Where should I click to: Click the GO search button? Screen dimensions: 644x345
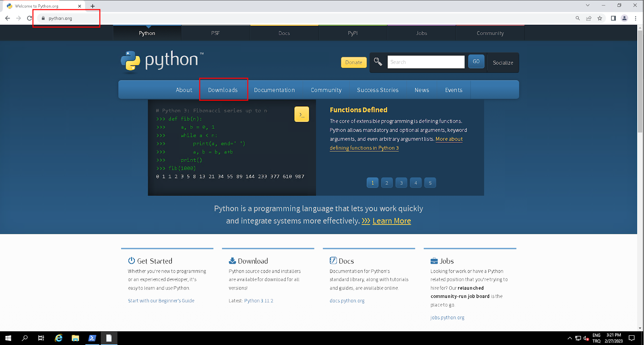tap(476, 62)
